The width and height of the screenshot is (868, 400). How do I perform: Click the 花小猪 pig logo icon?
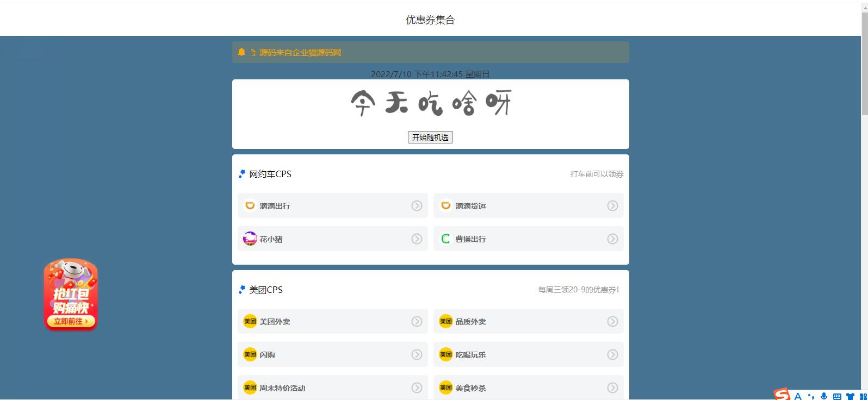click(x=250, y=239)
